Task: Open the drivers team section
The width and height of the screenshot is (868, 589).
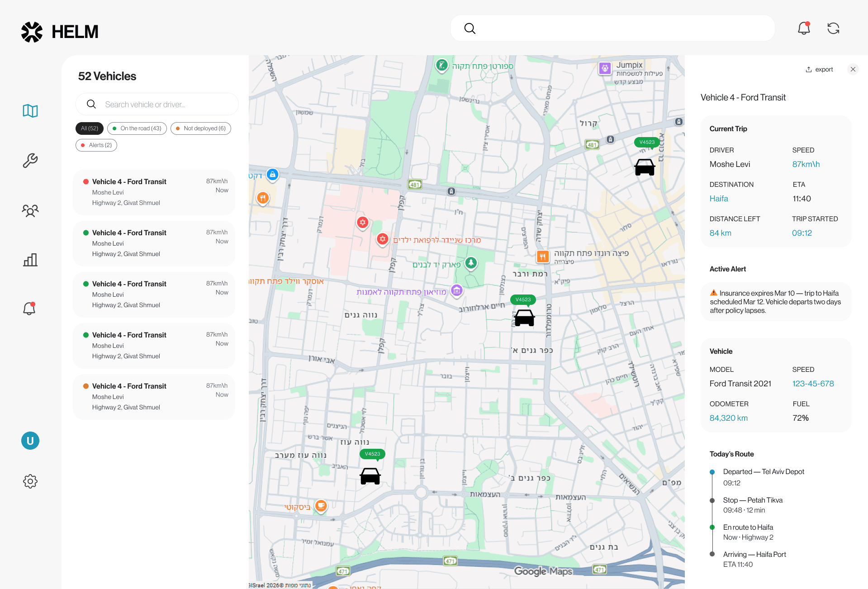Action: pyautogui.click(x=30, y=210)
